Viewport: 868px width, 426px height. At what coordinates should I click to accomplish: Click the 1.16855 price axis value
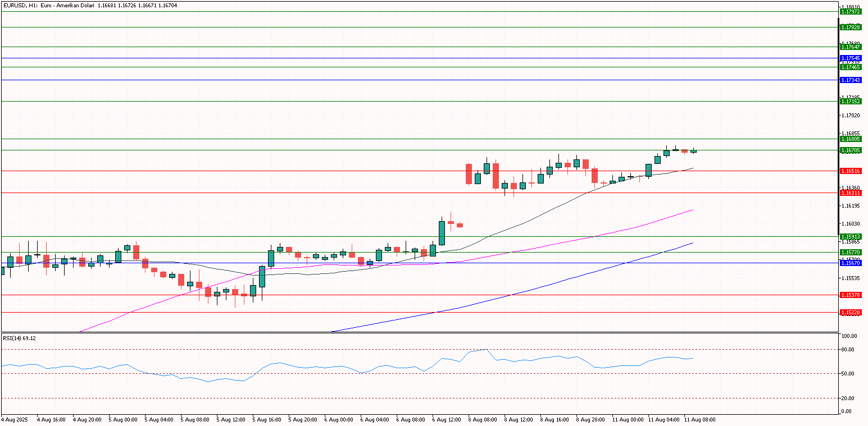852,134
